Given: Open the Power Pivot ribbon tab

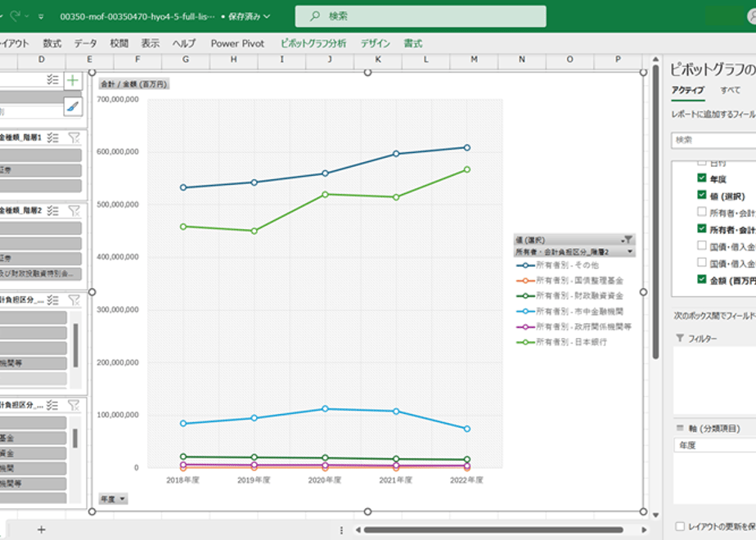Looking at the screenshot, I should (238, 43).
